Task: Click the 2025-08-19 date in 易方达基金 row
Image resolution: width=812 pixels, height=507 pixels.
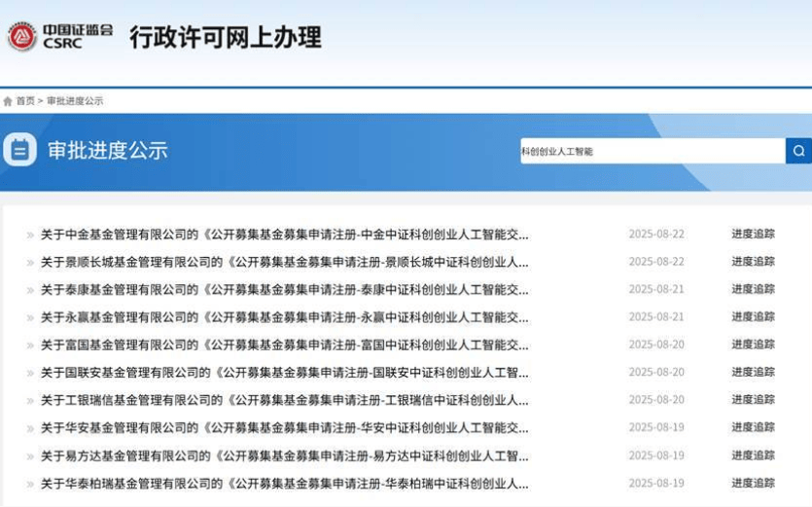Action: [656, 455]
